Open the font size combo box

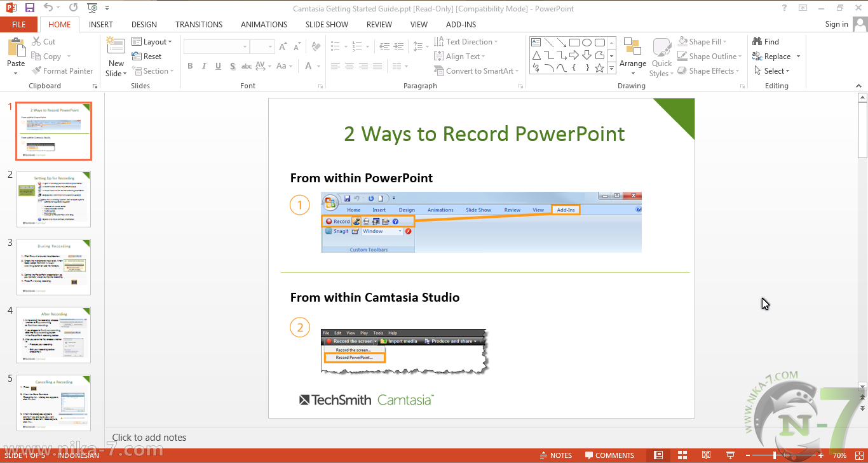click(262, 47)
